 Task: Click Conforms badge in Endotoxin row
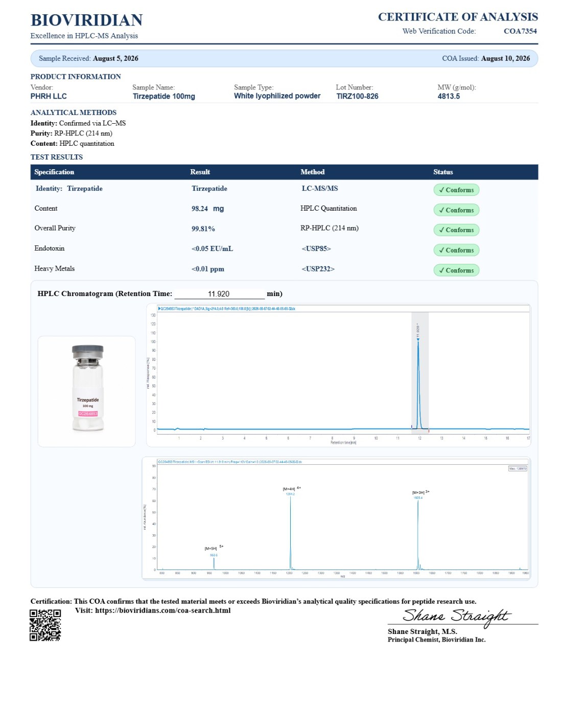[456, 250]
